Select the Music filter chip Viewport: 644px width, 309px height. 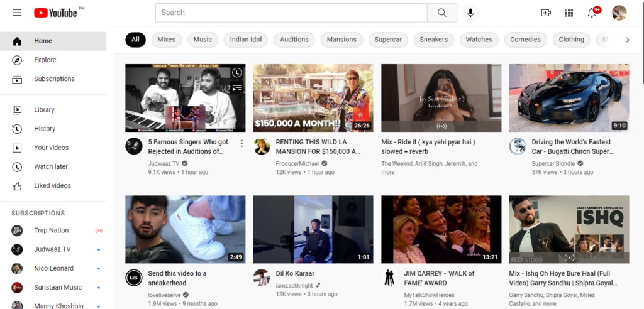[203, 40]
